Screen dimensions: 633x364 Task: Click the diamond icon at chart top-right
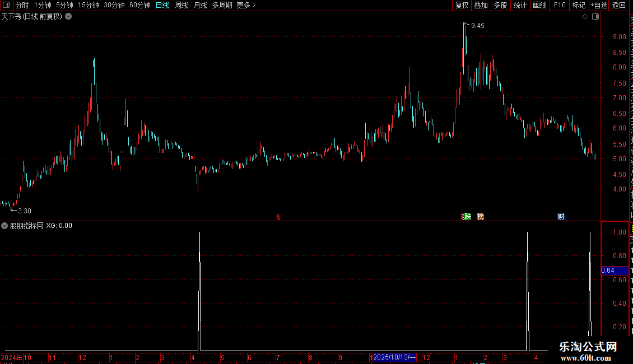click(585, 17)
